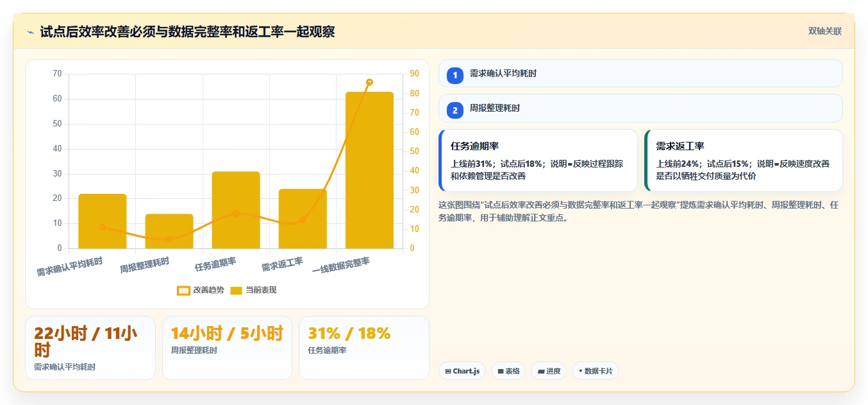Toggle the 改善趋势 legend item
Viewport: 868px width, 405px height.
click(x=201, y=290)
